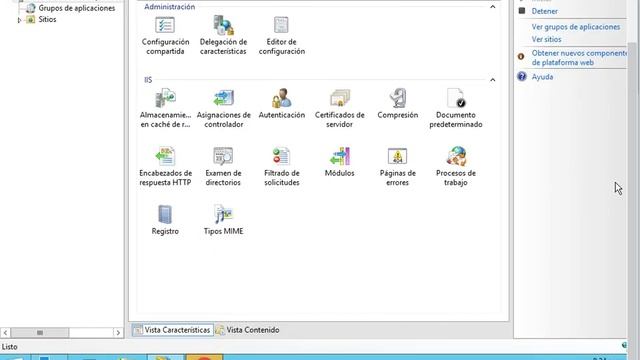Open Examen de directorios
This screenshot has height=360, width=640.
pyautogui.click(x=223, y=167)
